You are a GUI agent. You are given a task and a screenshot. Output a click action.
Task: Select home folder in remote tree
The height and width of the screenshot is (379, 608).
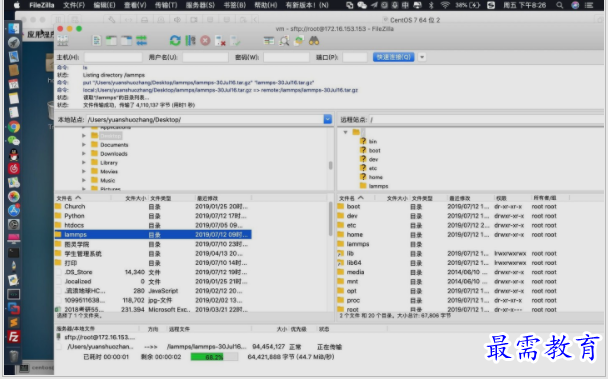tap(375, 177)
